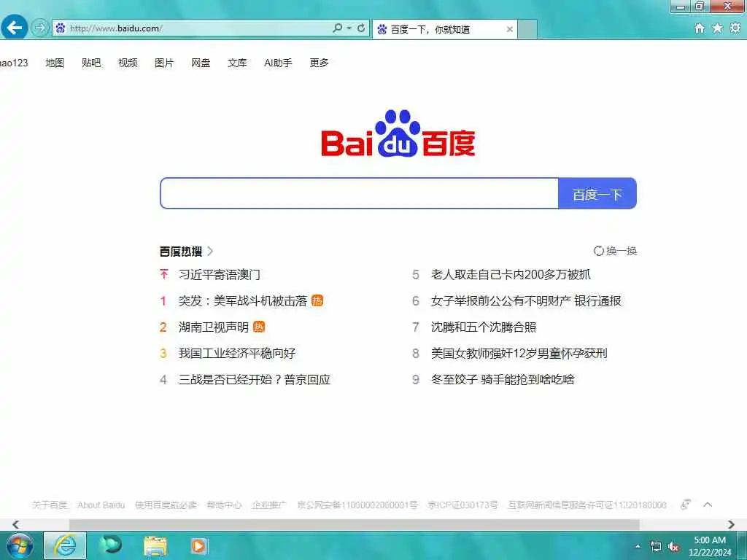The height and width of the screenshot is (560, 747).
Task: Open hot search 老人取走自己卡内200多万被抓
Action: point(511,275)
